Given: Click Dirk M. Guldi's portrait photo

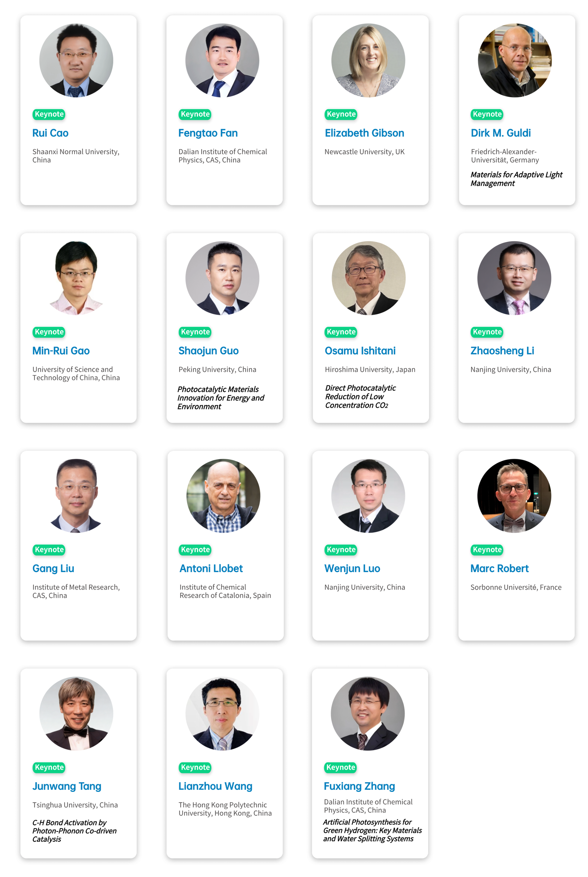Looking at the screenshot, I should pyautogui.click(x=514, y=60).
